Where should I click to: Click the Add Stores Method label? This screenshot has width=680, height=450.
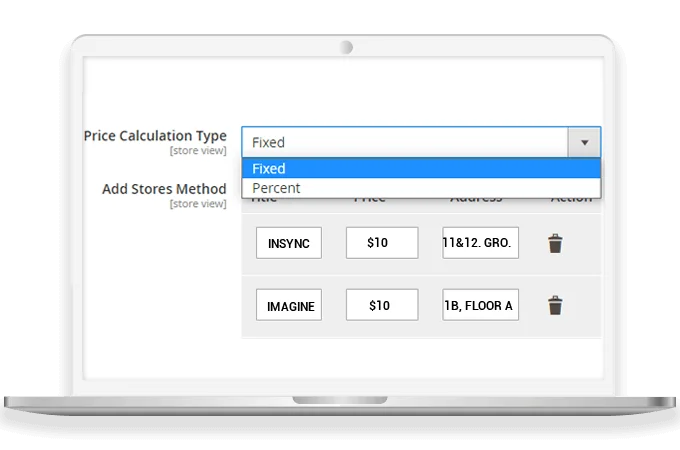[165, 189]
